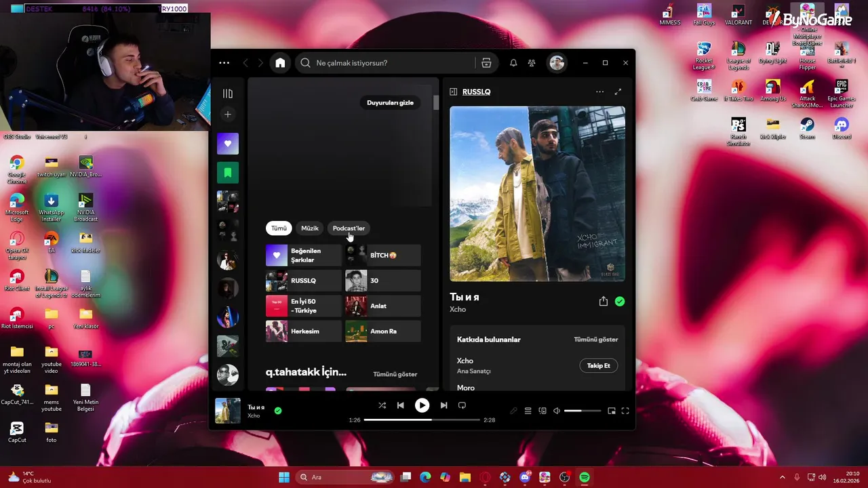Open the Spotify three-dot menu
Screen dimensions: 868x488
pos(224,63)
